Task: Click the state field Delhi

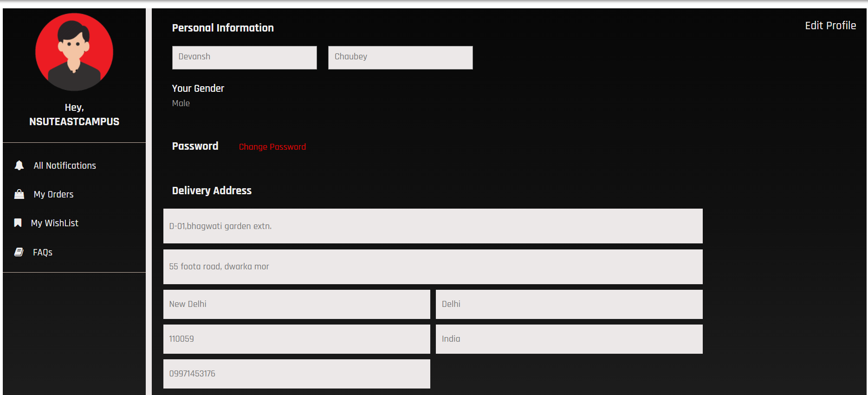Action: (569, 304)
